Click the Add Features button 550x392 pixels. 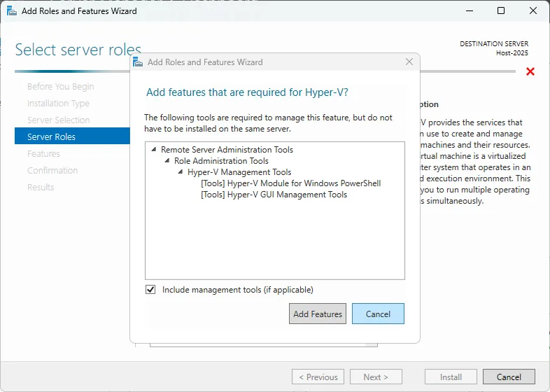pyautogui.click(x=318, y=314)
